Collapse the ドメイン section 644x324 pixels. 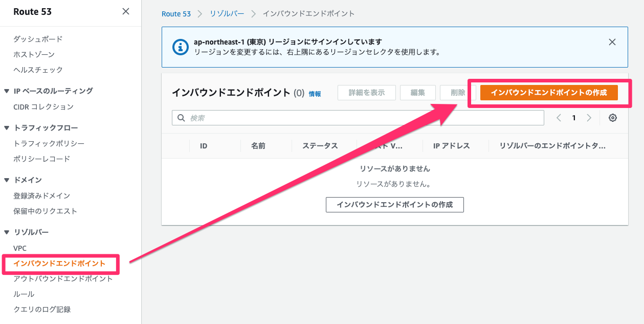pyautogui.click(x=7, y=180)
